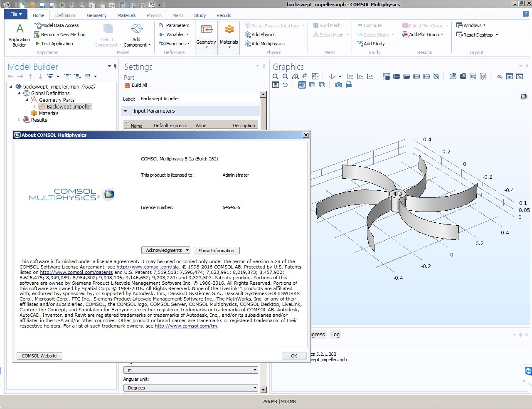Open the Windows layout dropdown
This screenshot has height=409, width=532.
(x=471, y=25)
